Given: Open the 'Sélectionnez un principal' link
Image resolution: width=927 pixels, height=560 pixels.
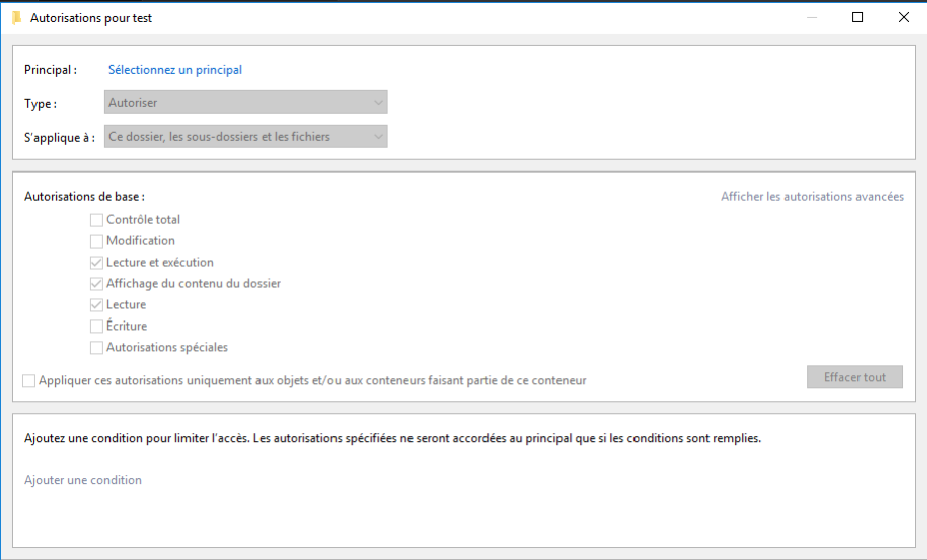Looking at the screenshot, I should (x=175, y=70).
